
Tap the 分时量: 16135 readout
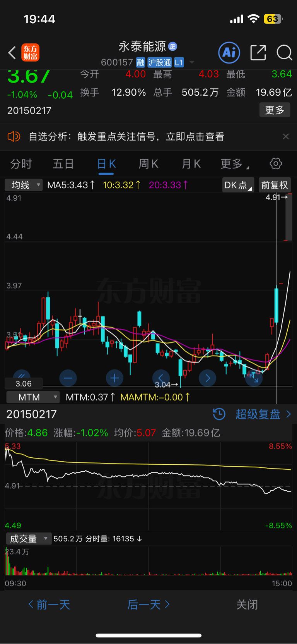114,539
